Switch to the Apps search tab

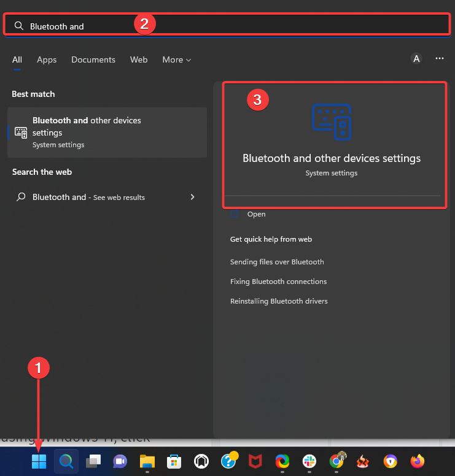point(47,60)
